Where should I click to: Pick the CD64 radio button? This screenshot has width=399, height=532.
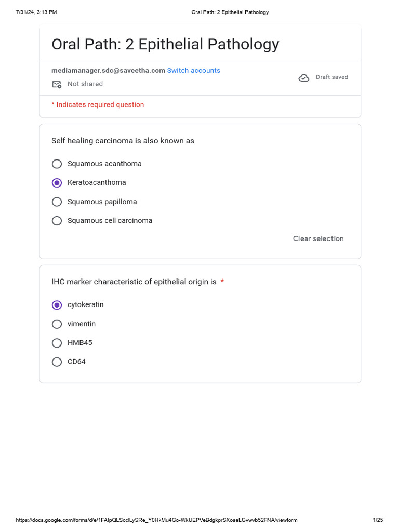tap(57, 362)
